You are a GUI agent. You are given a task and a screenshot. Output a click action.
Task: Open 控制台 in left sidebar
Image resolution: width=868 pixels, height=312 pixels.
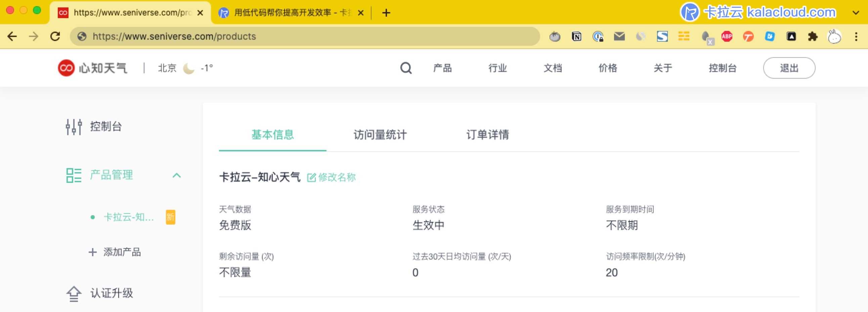(106, 127)
